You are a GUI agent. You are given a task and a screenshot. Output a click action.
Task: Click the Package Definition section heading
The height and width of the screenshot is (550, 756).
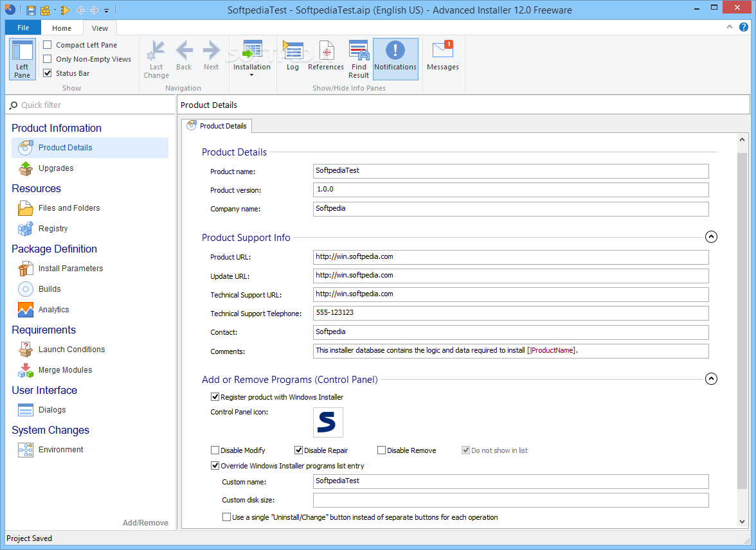tap(54, 249)
